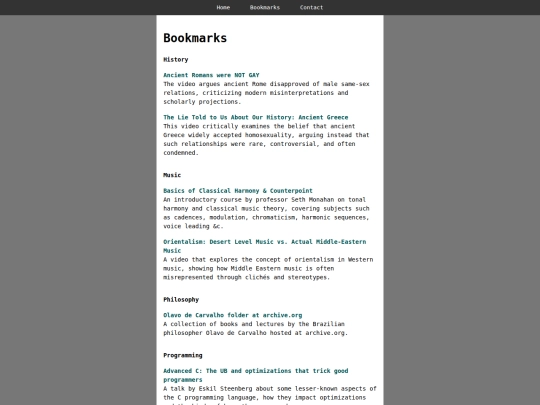Click the Music section heading
Image resolution: width=540 pixels, height=405 pixels.
click(172, 175)
